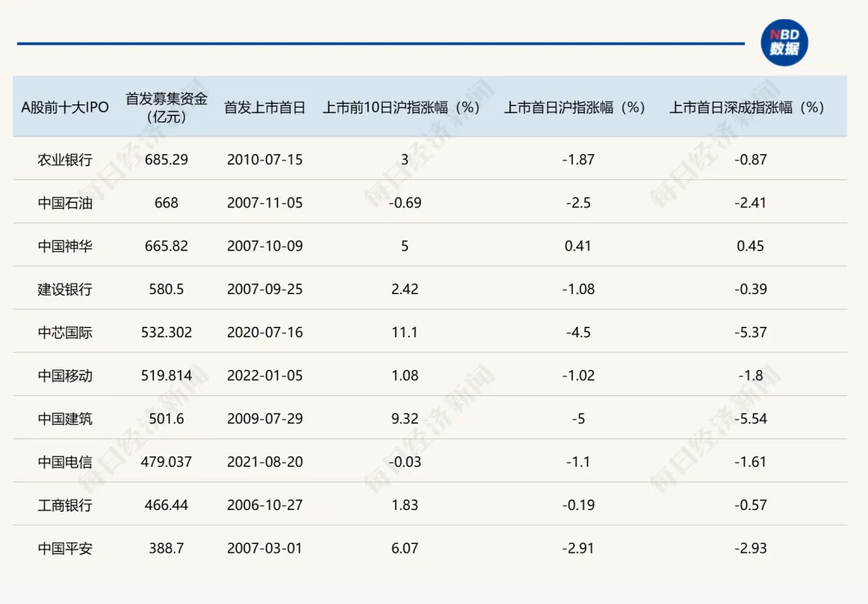Click the date 2007-10-09
The width and height of the screenshot is (868, 604).
point(264,246)
